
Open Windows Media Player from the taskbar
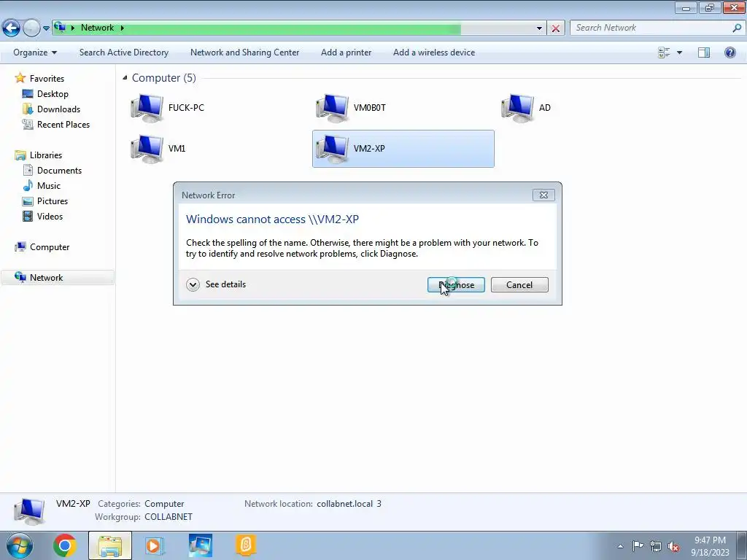point(154,545)
